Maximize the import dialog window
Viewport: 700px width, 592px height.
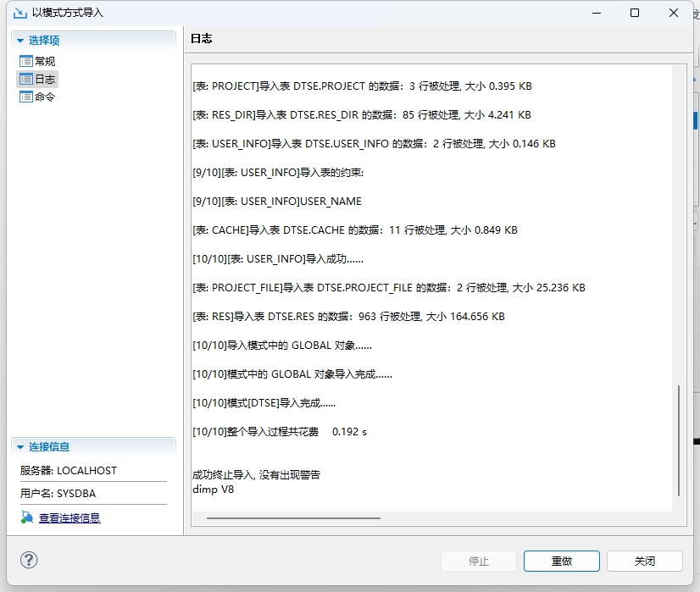pyautogui.click(x=635, y=13)
